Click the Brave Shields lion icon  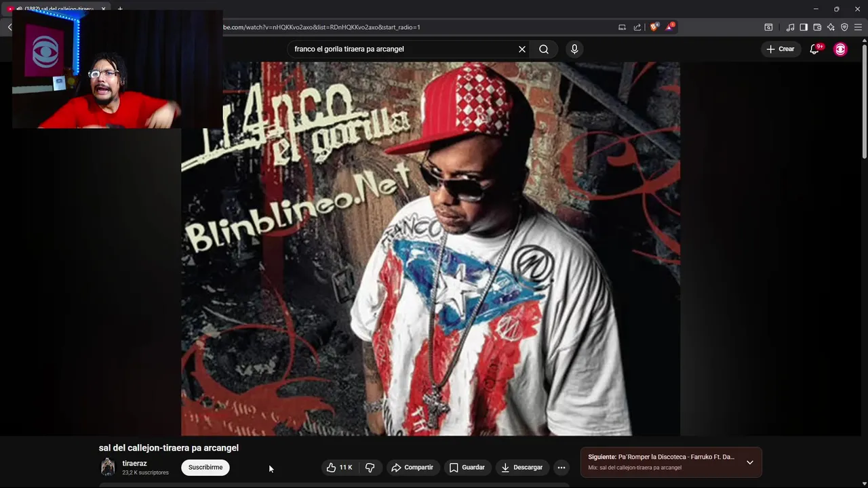654,27
